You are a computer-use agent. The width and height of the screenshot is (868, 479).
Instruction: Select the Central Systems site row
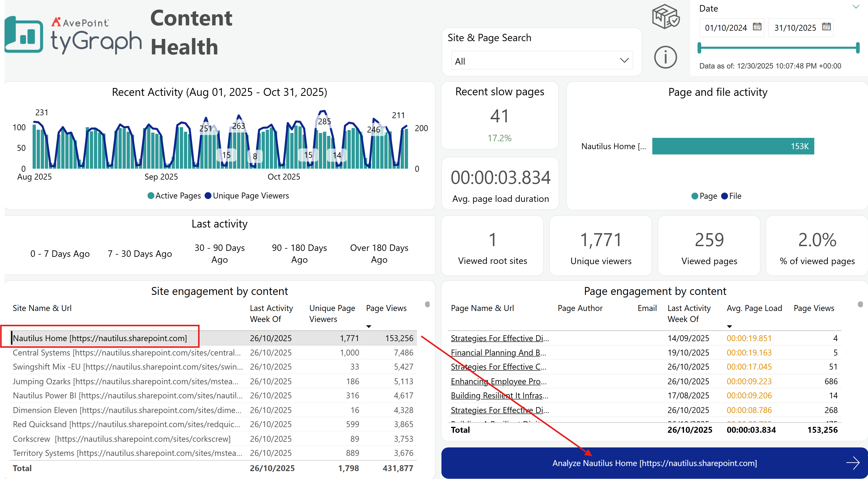pos(213,352)
